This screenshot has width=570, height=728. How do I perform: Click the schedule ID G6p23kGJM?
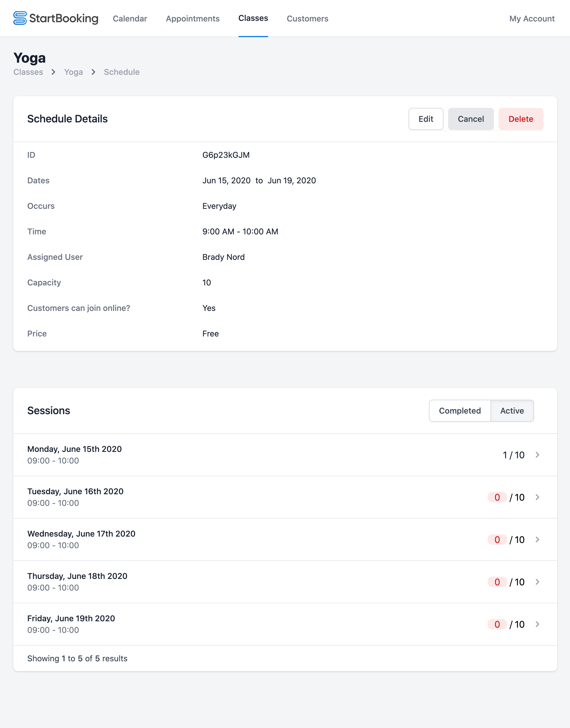click(x=226, y=155)
